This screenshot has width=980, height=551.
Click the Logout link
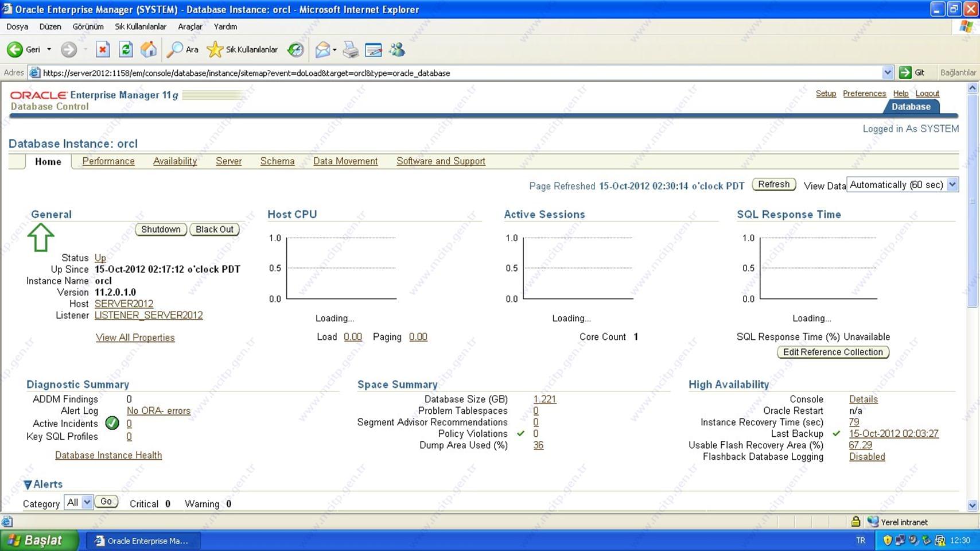point(927,94)
